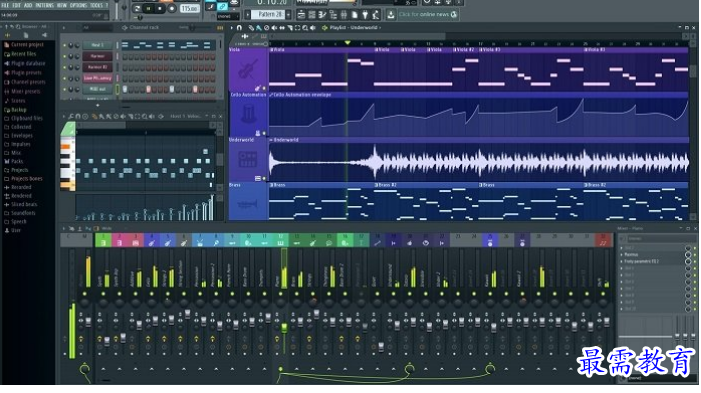Start playback with the Play button
701x393 pixels.
coord(148,8)
